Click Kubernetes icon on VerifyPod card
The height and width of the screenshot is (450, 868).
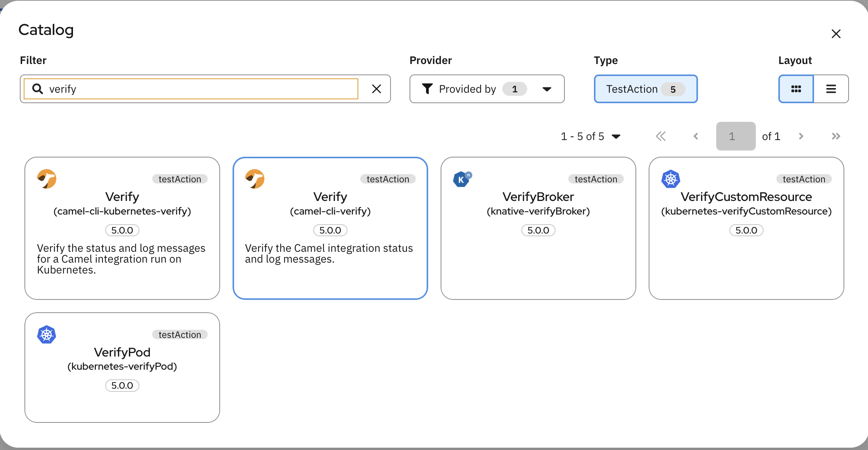pyautogui.click(x=47, y=334)
